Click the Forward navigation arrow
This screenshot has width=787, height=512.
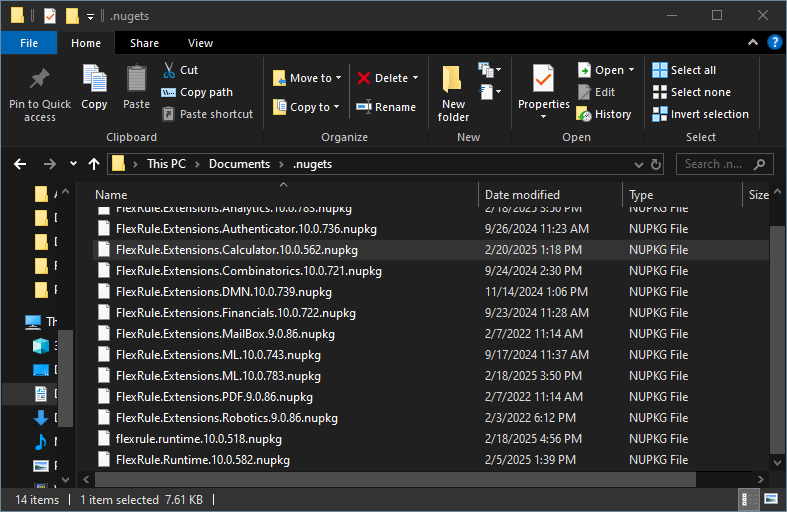point(49,164)
